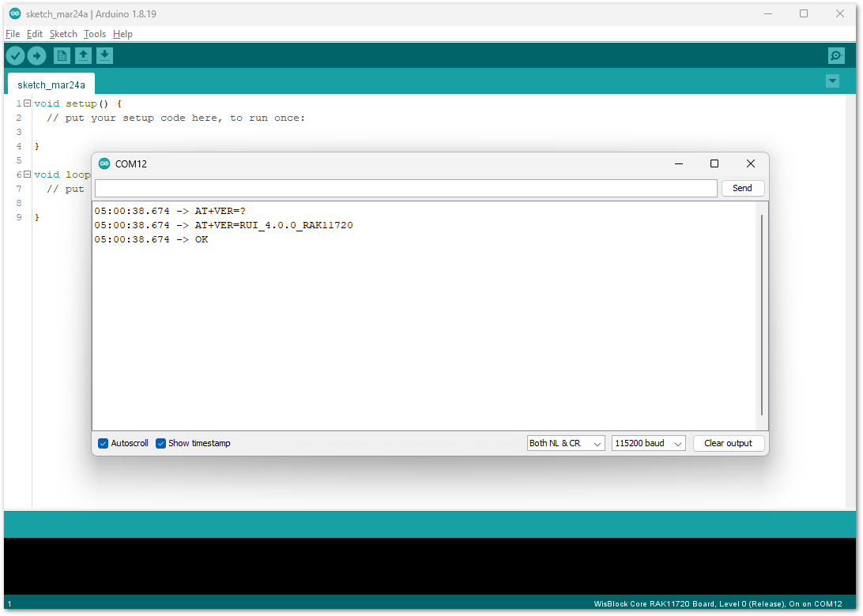Screen dimensions: 863x616
Task: Minimize the COM12 serial monitor window
Action: click(679, 163)
